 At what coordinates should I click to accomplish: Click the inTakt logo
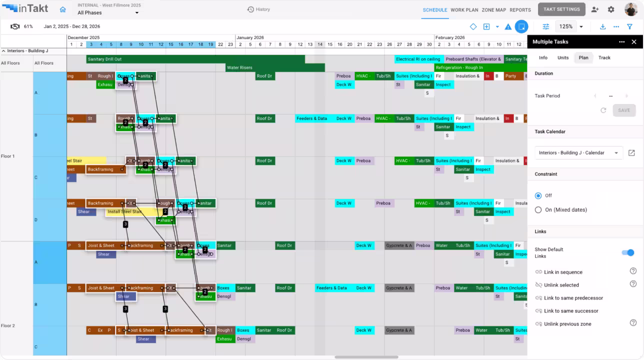pyautogui.click(x=25, y=9)
